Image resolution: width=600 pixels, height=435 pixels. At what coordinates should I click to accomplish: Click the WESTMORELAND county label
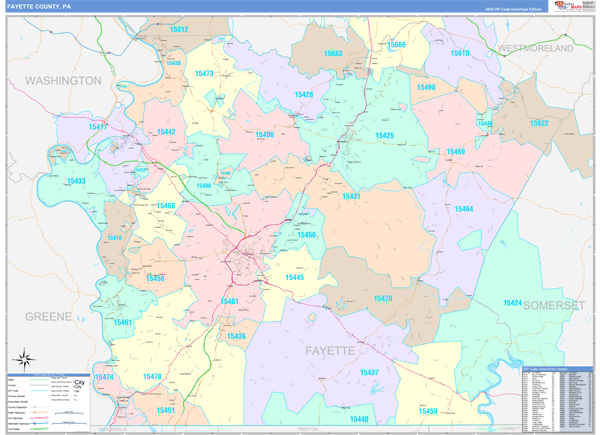[x=535, y=48]
